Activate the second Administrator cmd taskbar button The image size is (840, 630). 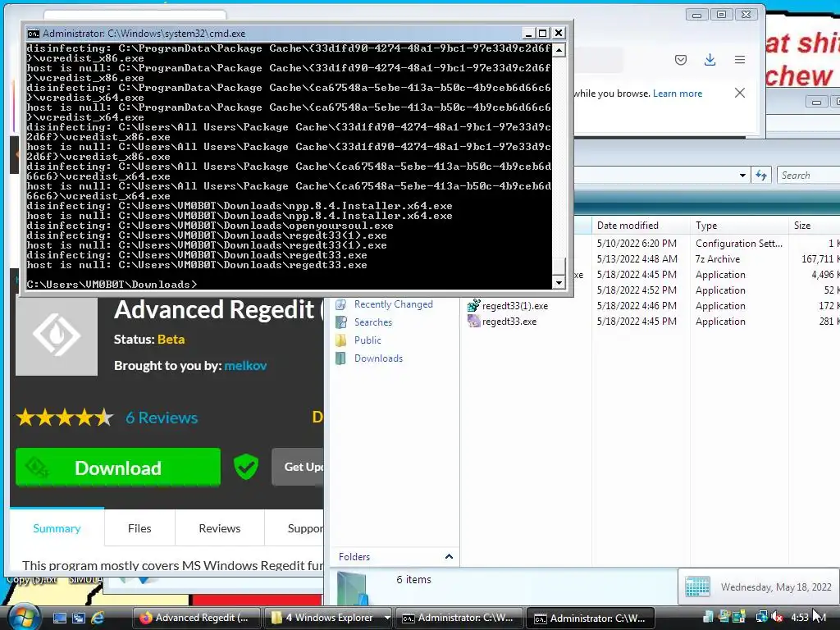[x=591, y=618]
